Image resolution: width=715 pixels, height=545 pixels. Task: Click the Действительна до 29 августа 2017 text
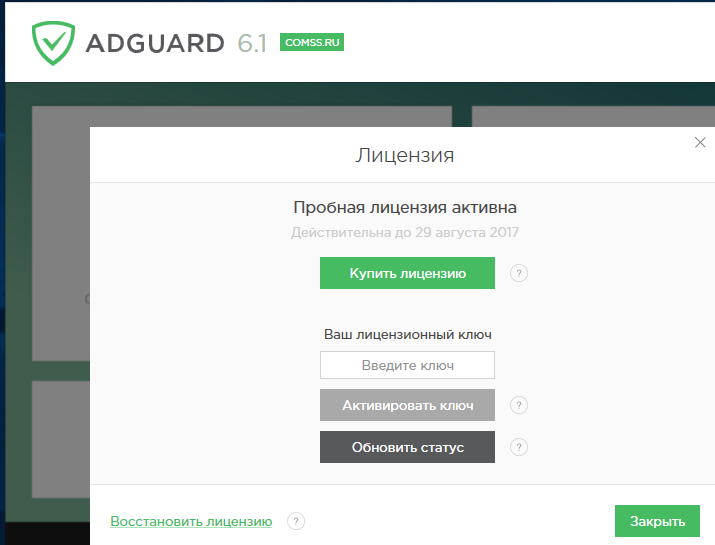pos(405,233)
